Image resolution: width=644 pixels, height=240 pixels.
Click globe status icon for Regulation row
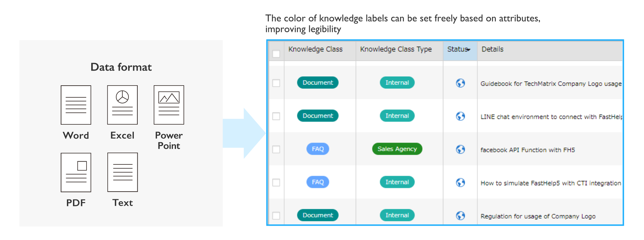pos(460,216)
